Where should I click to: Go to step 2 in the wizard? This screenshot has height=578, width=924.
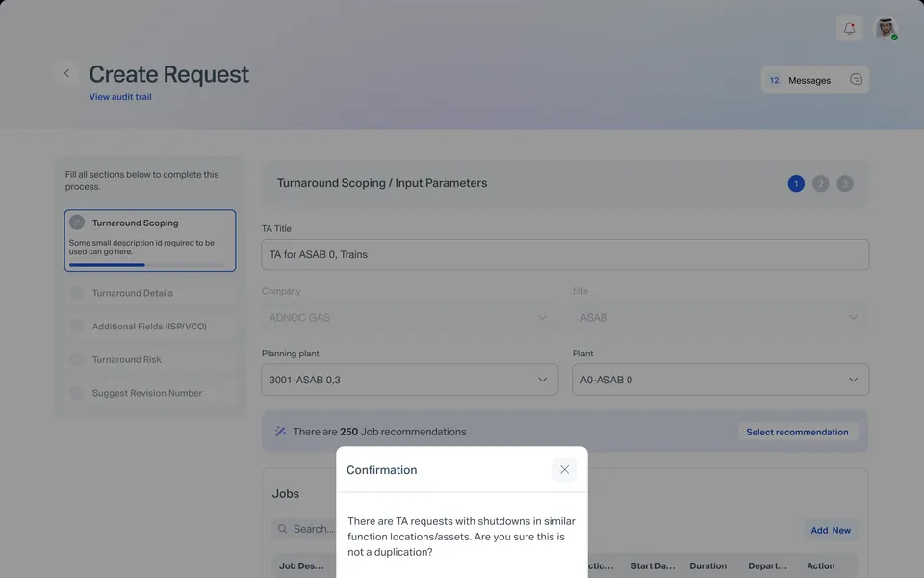click(820, 183)
